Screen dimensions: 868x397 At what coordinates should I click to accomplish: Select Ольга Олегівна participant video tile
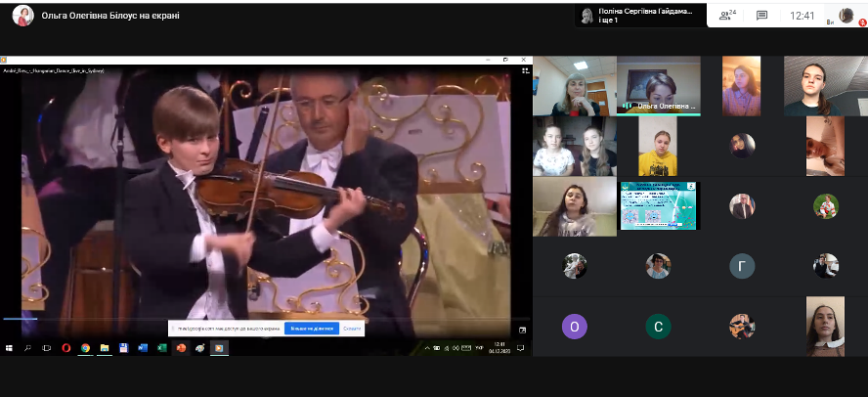click(x=658, y=86)
